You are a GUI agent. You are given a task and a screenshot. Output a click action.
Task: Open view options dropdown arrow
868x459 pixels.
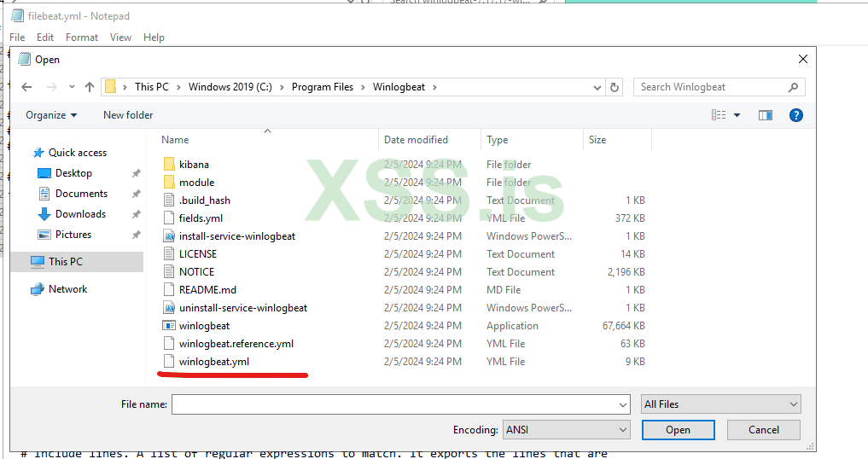pyautogui.click(x=737, y=115)
